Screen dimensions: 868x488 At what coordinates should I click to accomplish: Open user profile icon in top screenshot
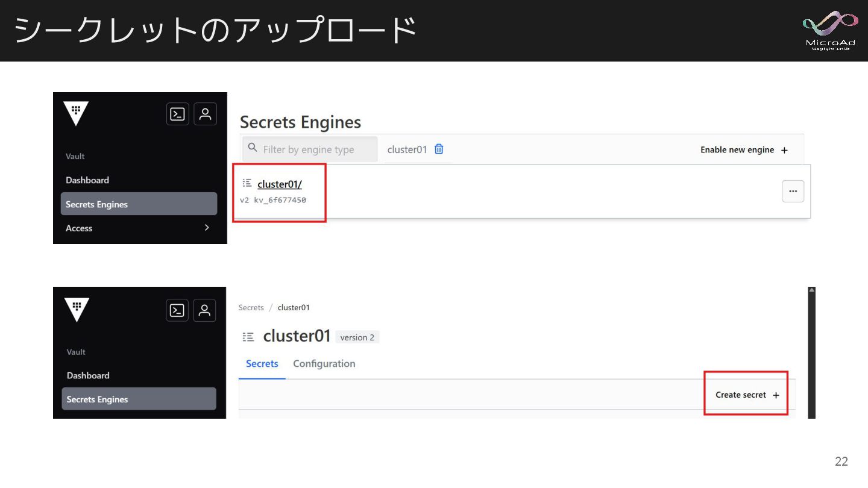pyautogui.click(x=205, y=114)
